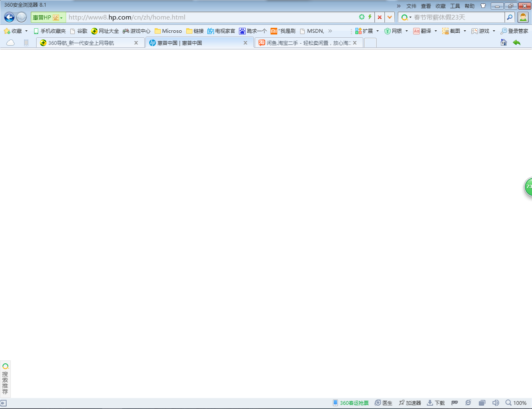This screenshot has width=532, height=409.
Task: Click the green lightning speed-mode icon
Action: (369, 17)
